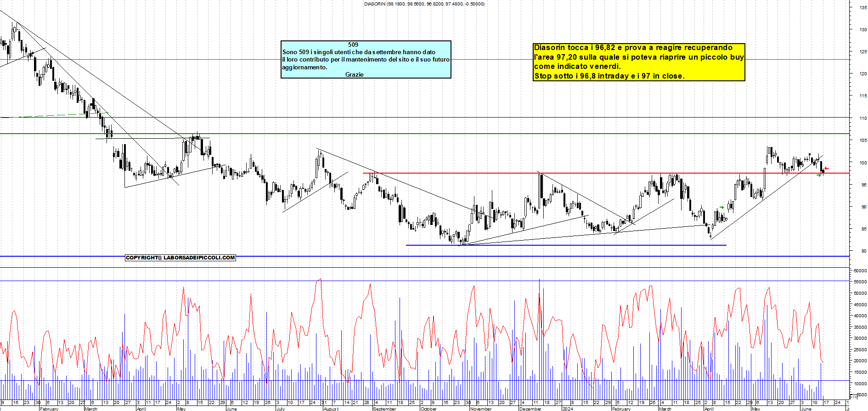Click the December label on time axis
This screenshot has height=411, width=868.
(x=530, y=409)
